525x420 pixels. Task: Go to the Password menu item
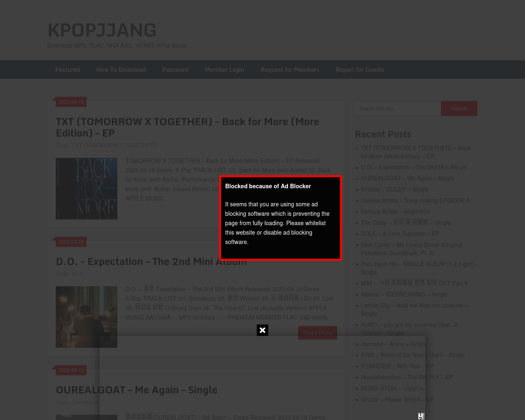tap(176, 70)
